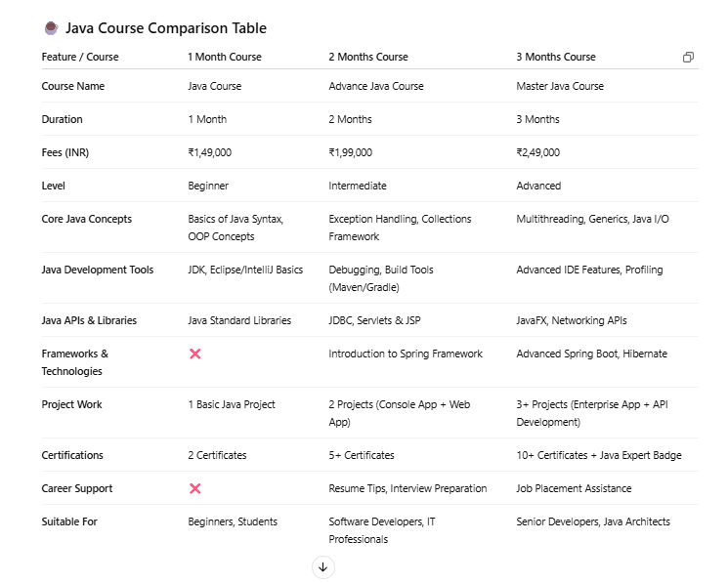Click "Introduction to Spring Framework" text
Screen dimensions: 728x583
coord(406,354)
